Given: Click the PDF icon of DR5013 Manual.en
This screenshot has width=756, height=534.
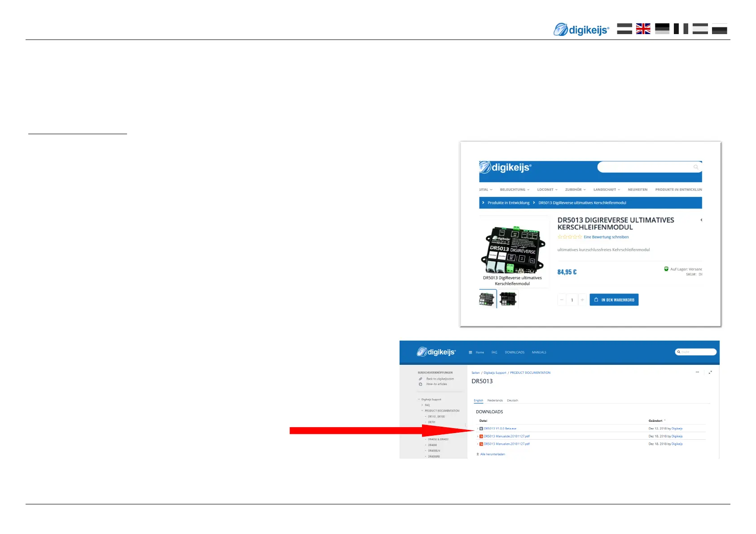Looking at the screenshot, I should (481, 444).
